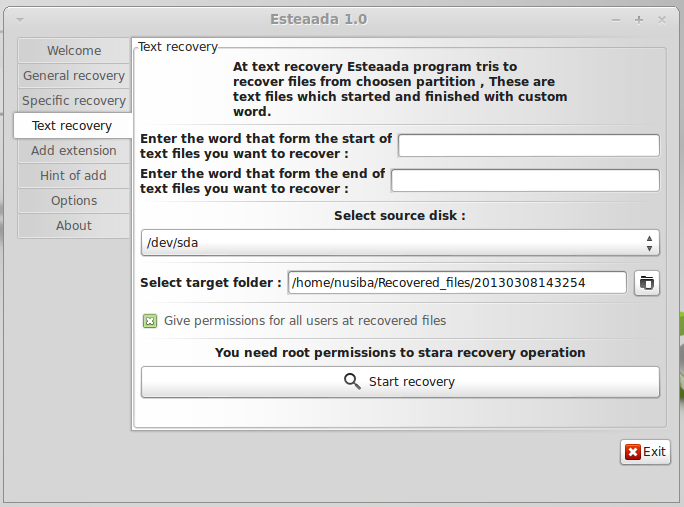Switch to the Welcome tab
Image resolution: width=684 pixels, height=507 pixels.
point(74,51)
